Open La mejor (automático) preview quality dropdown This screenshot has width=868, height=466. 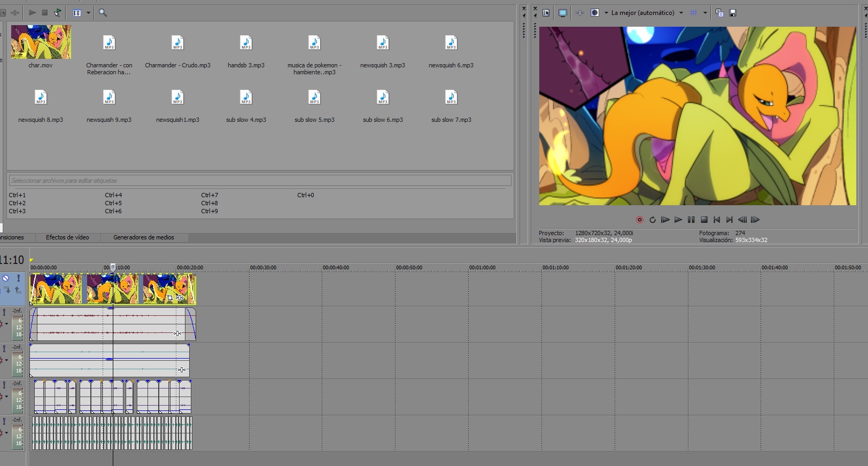coord(647,13)
